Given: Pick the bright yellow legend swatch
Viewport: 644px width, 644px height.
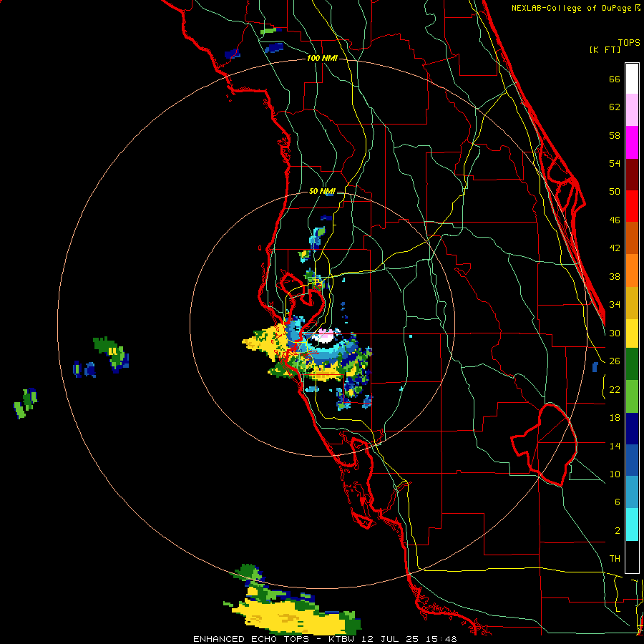Looking at the screenshot, I should tap(632, 333).
